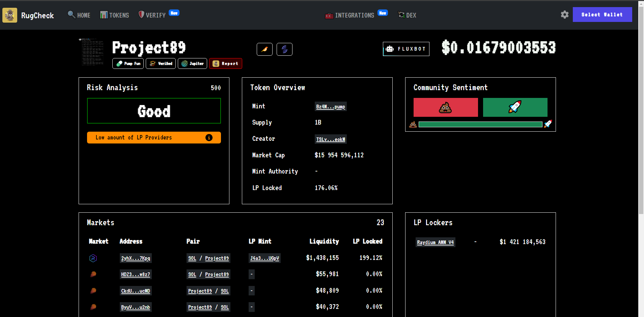Viewport: 644px width, 317px height.
Task: Click the Supply value 1B
Action: [318, 123]
